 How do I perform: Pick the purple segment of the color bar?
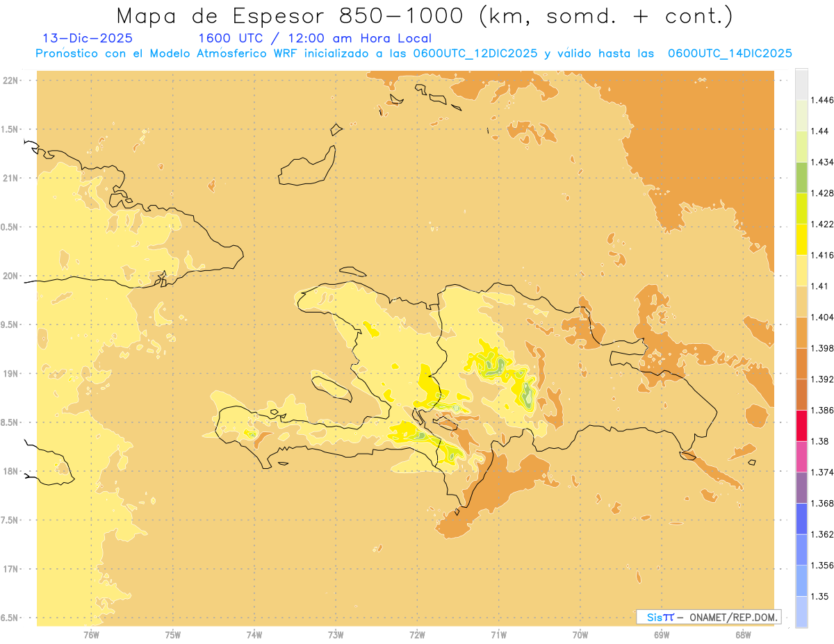(x=801, y=488)
